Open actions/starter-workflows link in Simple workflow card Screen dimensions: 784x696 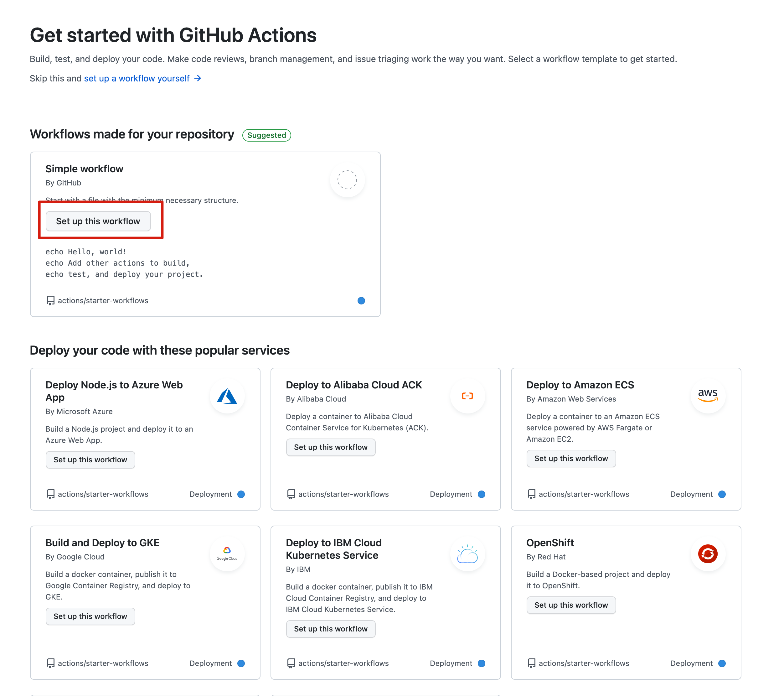tap(103, 300)
